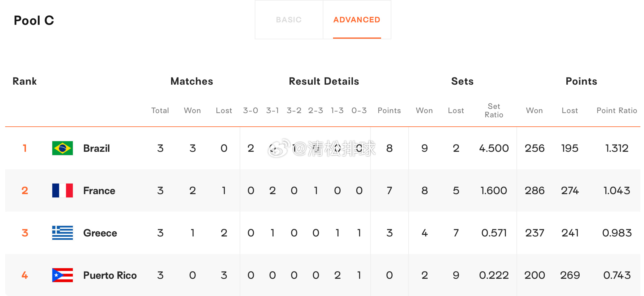Select the ADVANCED tab

[x=357, y=20]
